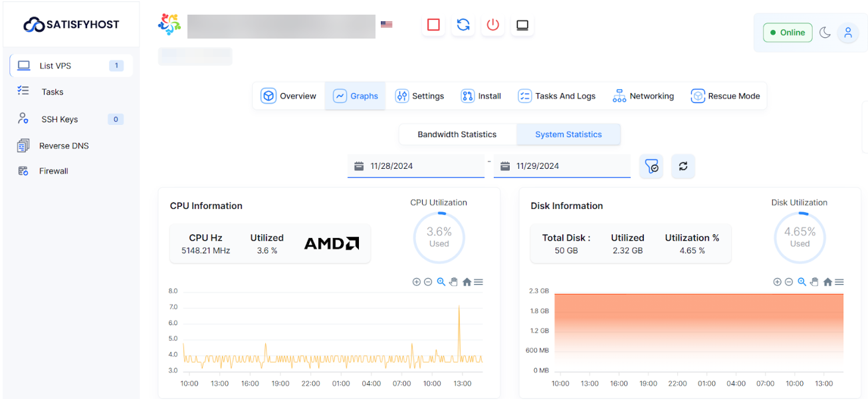Click the orange disk usage area chart
868x409 pixels.
coord(699,333)
